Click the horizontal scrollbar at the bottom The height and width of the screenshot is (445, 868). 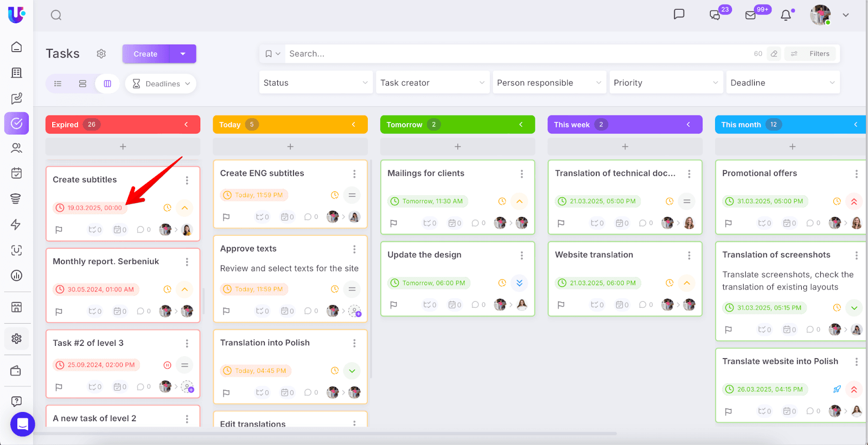pyautogui.click(x=325, y=434)
